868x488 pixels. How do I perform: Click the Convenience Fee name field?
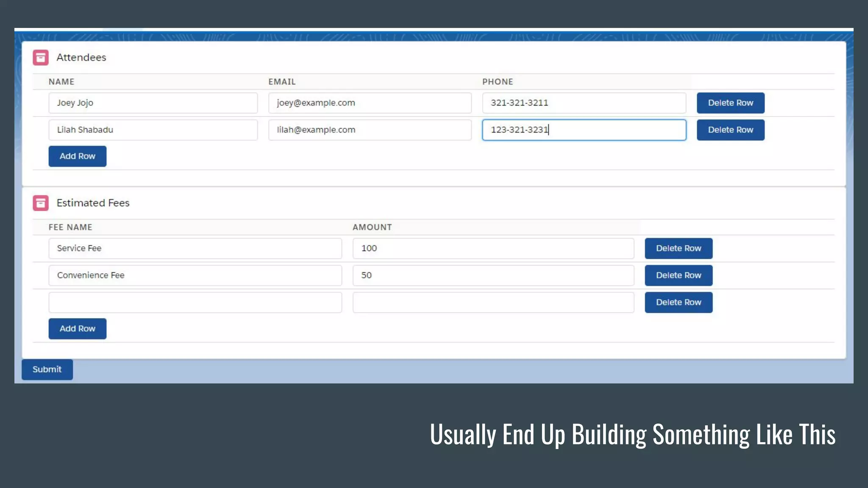pyautogui.click(x=195, y=275)
